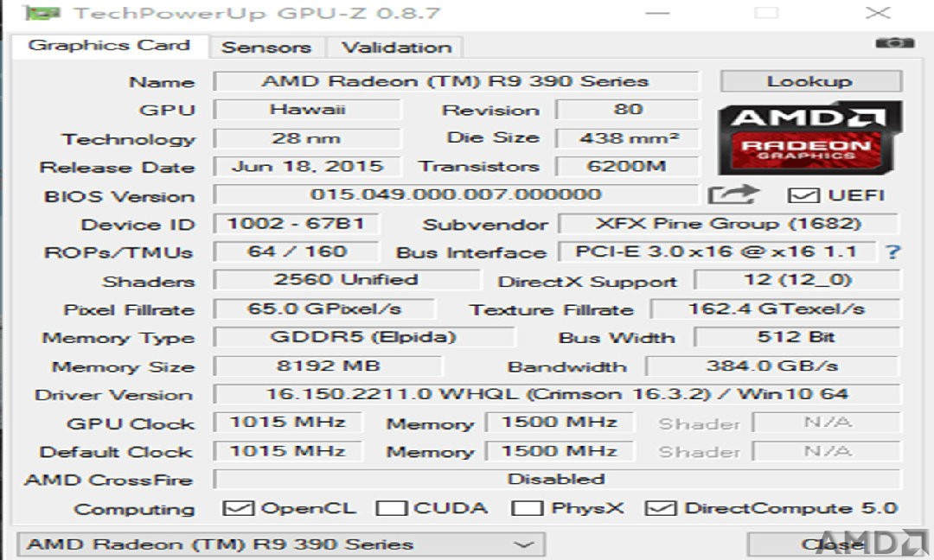934x560 pixels.
Task: Click the "Subvendor" label
Action: [x=485, y=225]
